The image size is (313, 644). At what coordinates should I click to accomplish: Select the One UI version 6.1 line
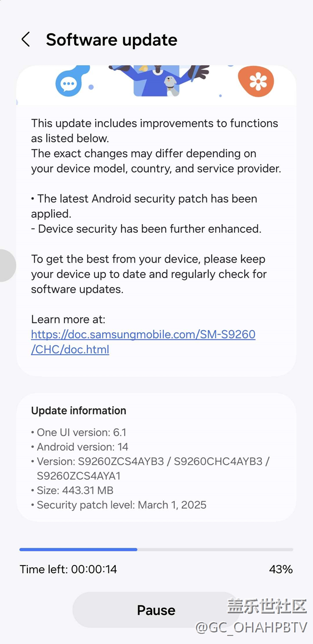tap(78, 432)
